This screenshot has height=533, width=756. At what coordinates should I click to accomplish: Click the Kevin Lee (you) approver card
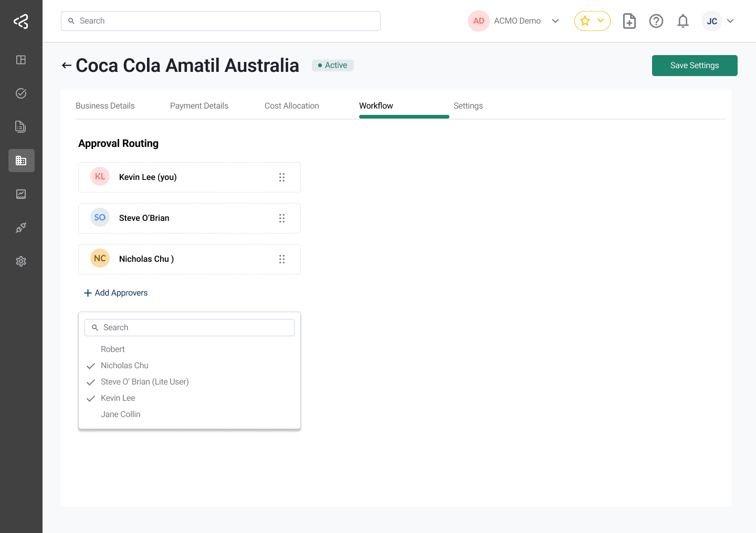click(x=190, y=177)
